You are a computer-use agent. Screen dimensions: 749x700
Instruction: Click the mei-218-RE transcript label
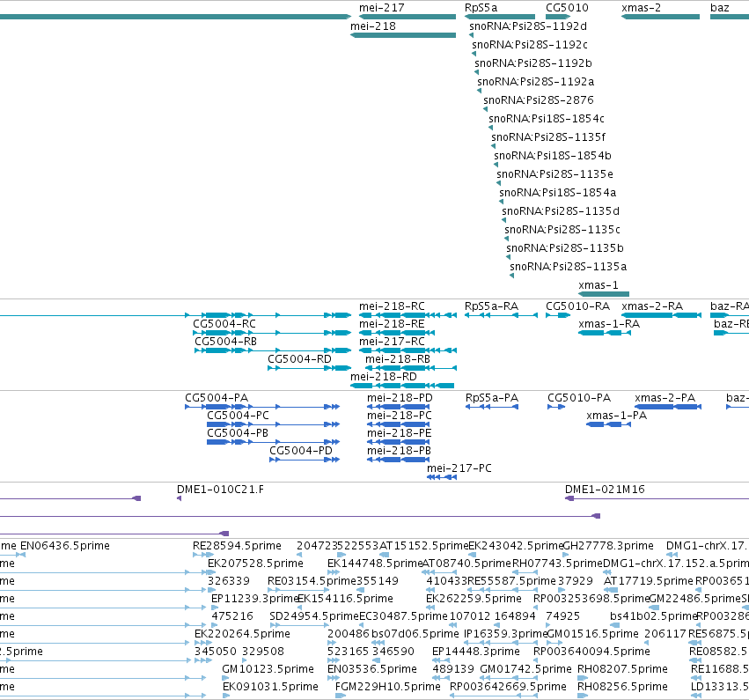click(x=392, y=324)
